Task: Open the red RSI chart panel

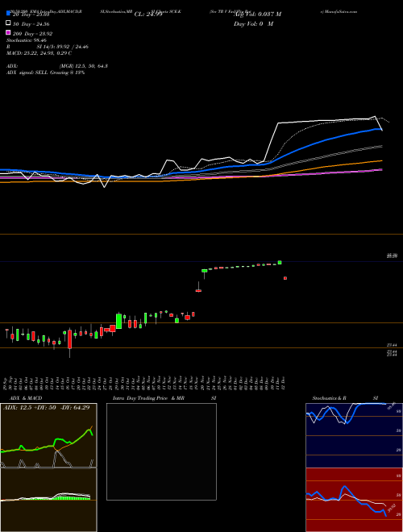Action: (354, 500)
